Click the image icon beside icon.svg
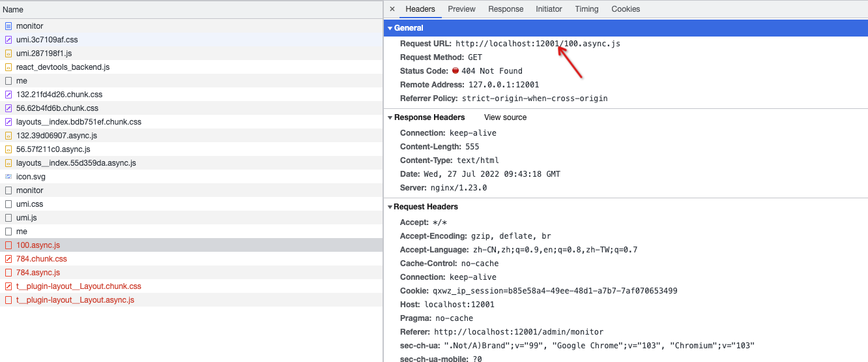Viewport: 868px width, 362px height. click(x=8, y=177)
